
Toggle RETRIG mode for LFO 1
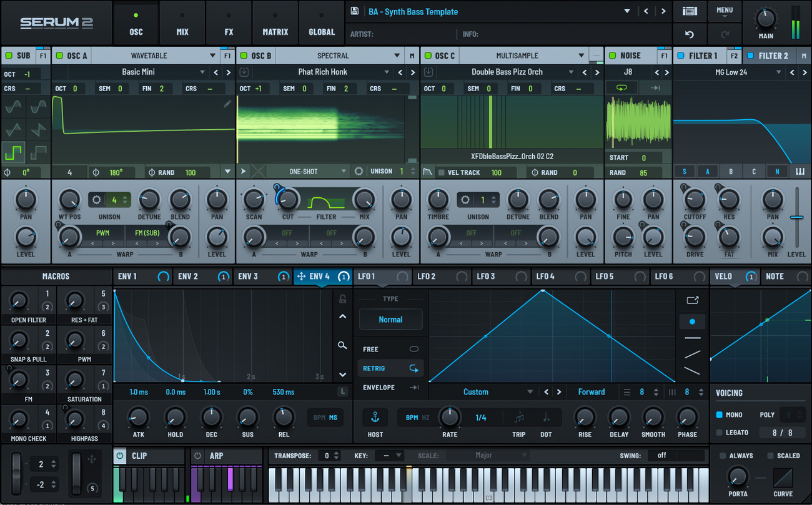(390, 368)
